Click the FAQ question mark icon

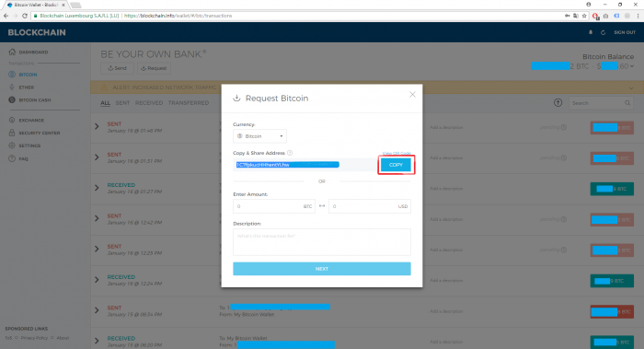12,158
